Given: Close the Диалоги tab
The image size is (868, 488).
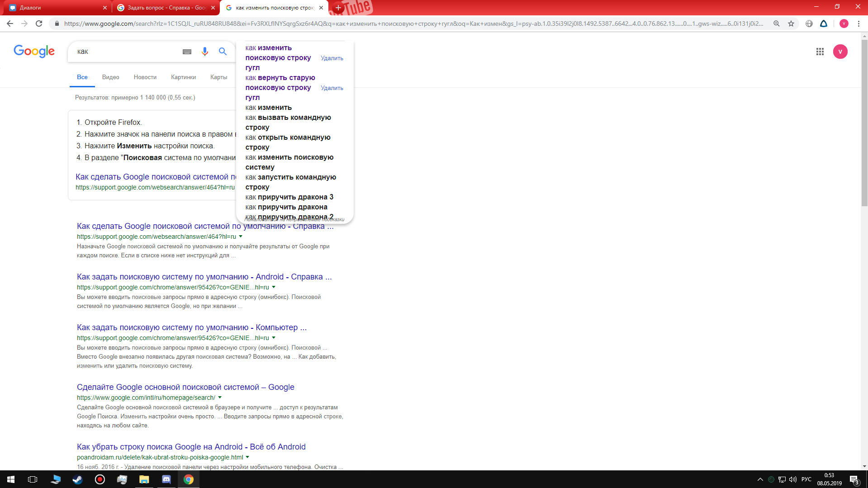Looking at the screenshot, I should 105,8.
